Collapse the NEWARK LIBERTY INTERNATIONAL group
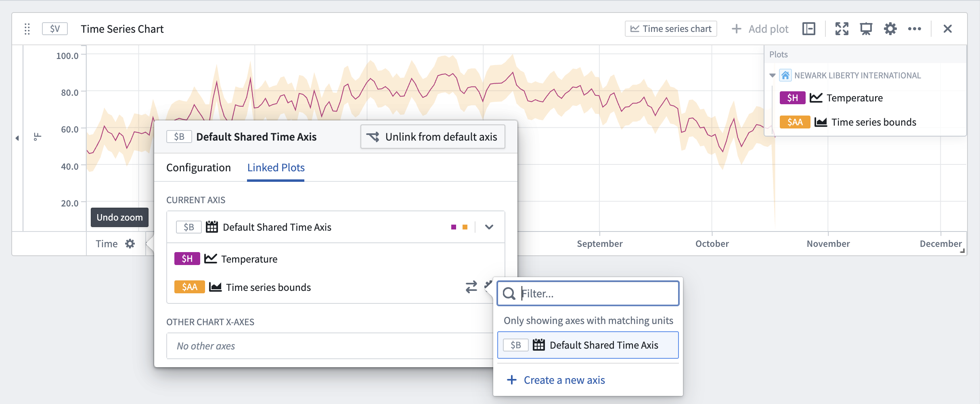The image size is (980, 404). click(772, 75)
